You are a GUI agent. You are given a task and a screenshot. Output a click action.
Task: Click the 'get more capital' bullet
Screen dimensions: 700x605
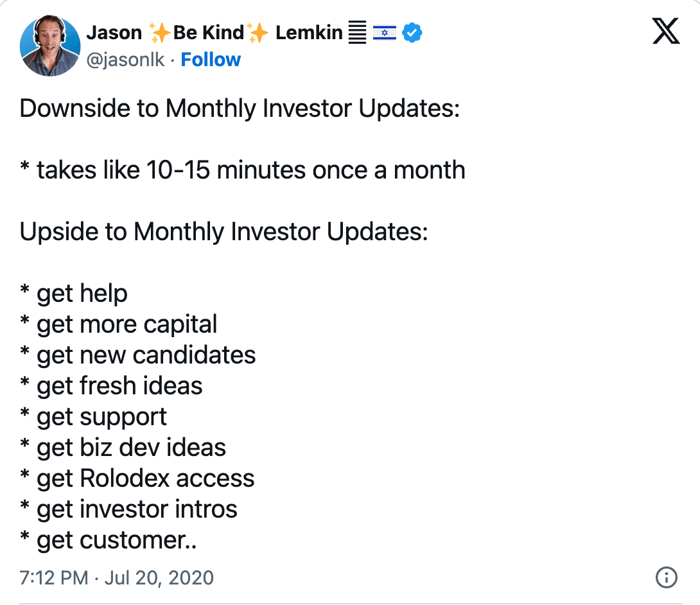[x=118, y=324]
